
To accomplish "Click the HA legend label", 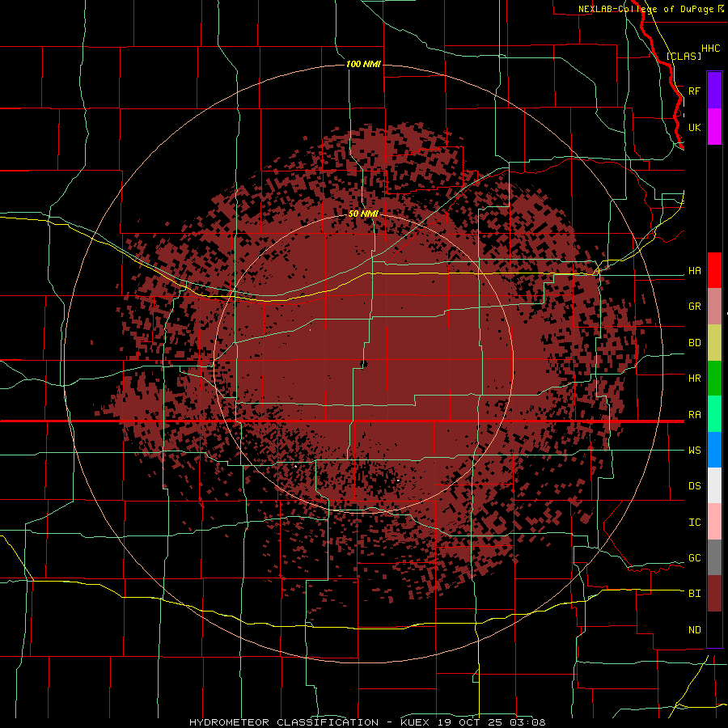I will coord(694,271).
